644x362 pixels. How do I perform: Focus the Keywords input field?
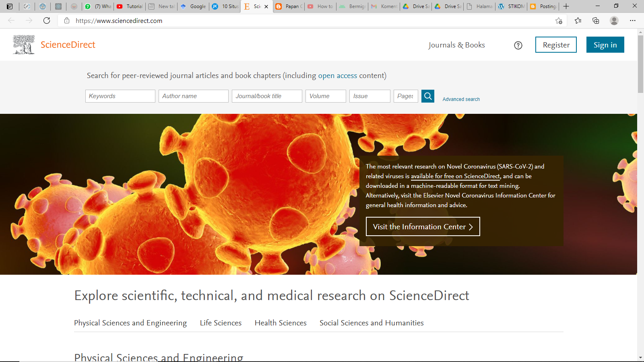[x=120, y=96]
